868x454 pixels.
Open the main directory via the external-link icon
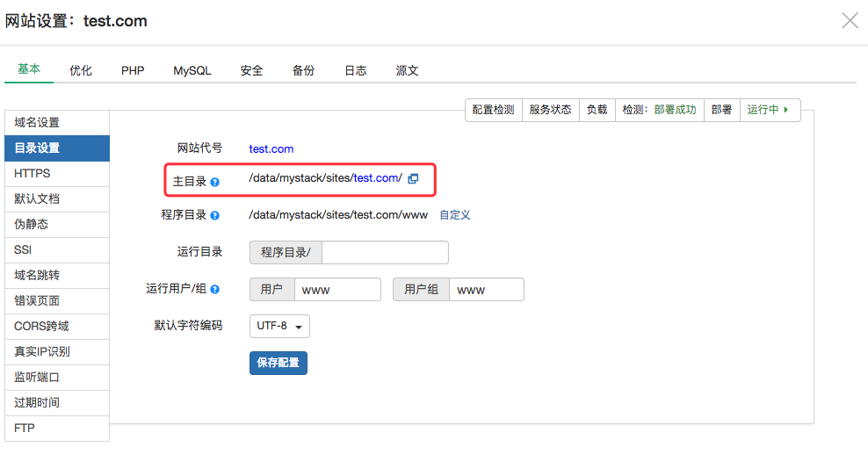[x=414, y=178]
